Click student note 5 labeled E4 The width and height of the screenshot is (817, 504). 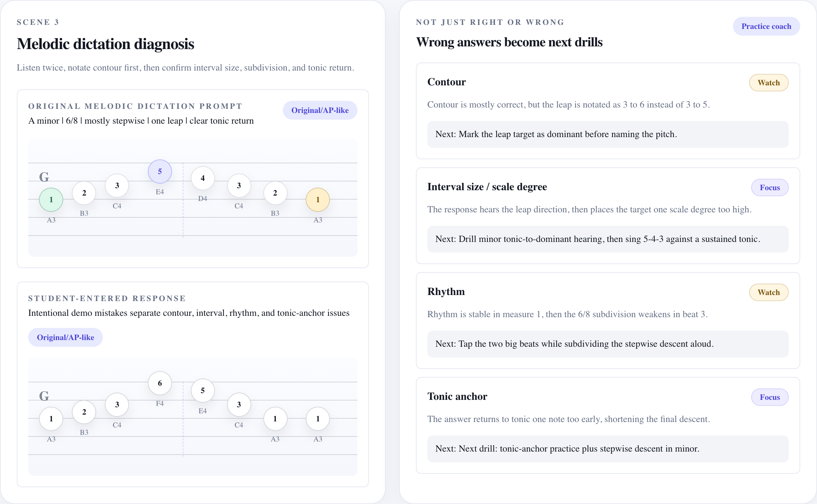[x=203, y=390]
